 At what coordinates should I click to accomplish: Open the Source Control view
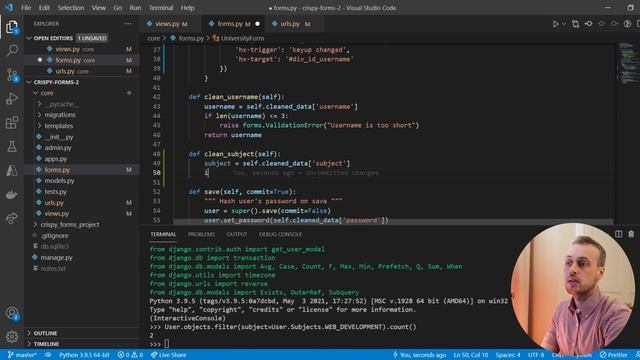[x=12, y=75]
